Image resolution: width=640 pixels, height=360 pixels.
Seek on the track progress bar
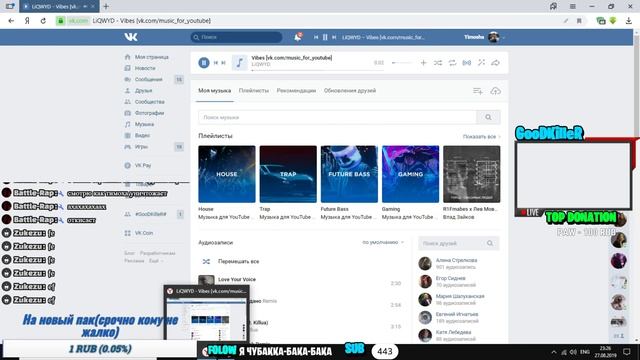[x=318, y=70]
